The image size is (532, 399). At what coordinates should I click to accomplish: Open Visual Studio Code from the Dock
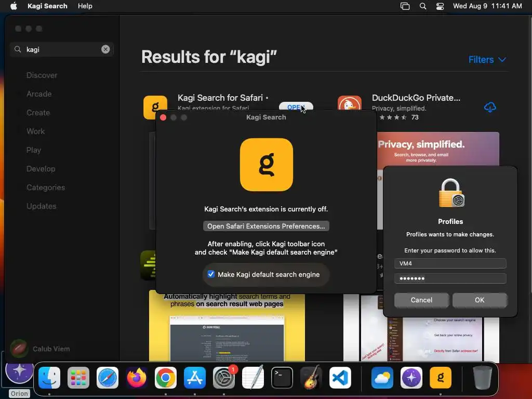[x=340, y=378]
